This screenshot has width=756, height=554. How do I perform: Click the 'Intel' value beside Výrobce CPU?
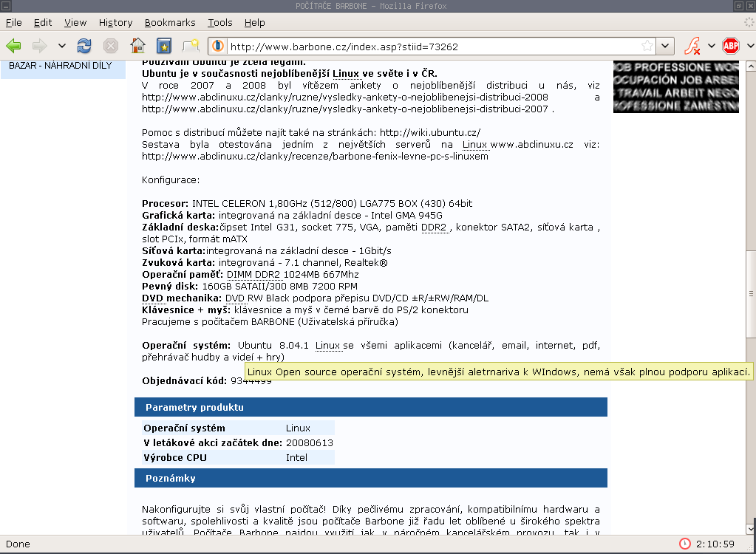point(296,458)
